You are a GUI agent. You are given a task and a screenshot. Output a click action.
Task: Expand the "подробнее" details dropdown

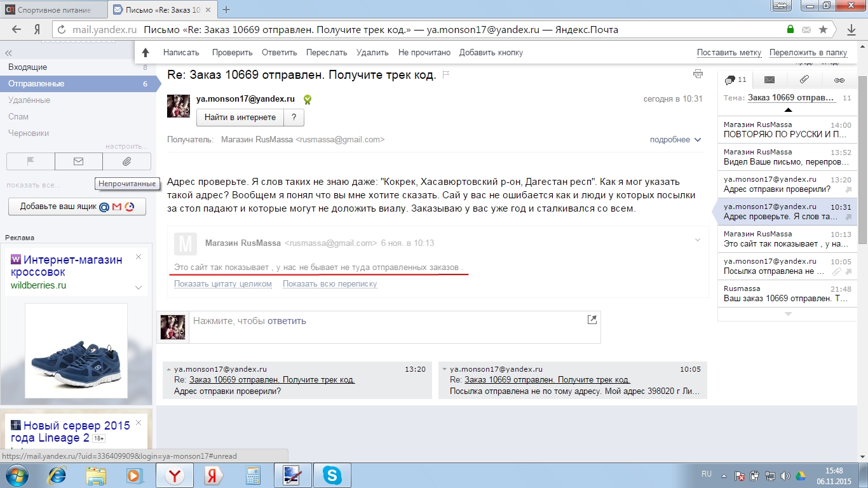click(675, 140)
